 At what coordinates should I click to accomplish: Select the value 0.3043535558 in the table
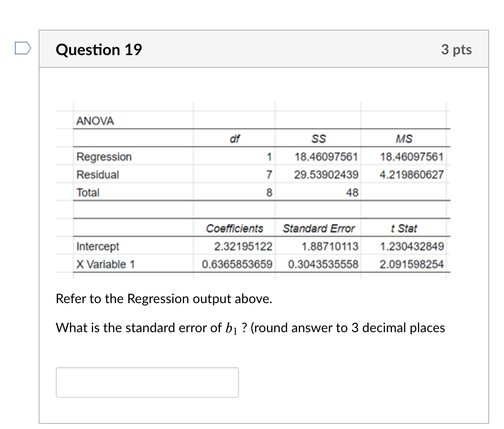click(323, 264)
